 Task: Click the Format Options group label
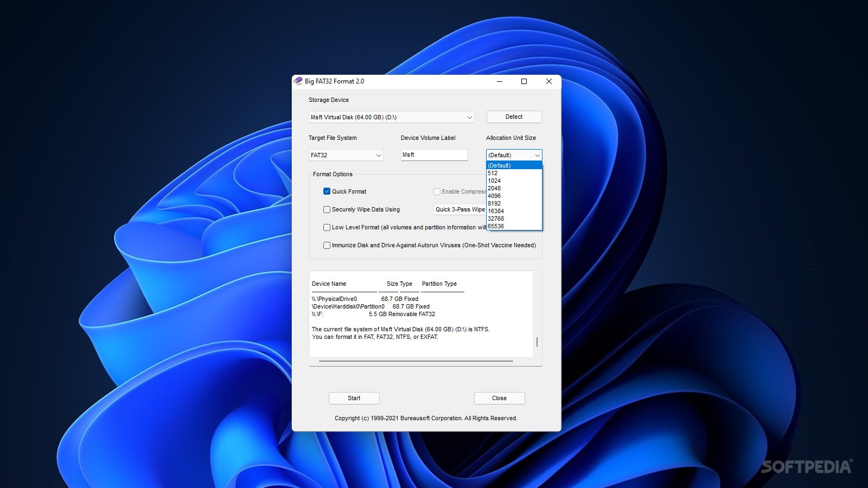click(x=333, y=174)
